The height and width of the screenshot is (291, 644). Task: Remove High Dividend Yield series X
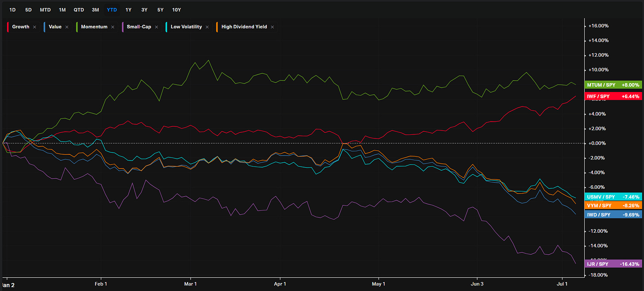pyautogui.click(x=272, y=27)
